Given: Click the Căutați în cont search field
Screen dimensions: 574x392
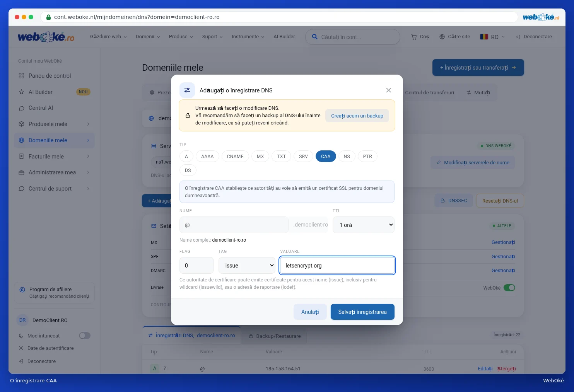Looking at the screenshot, I should pos(353,37).
